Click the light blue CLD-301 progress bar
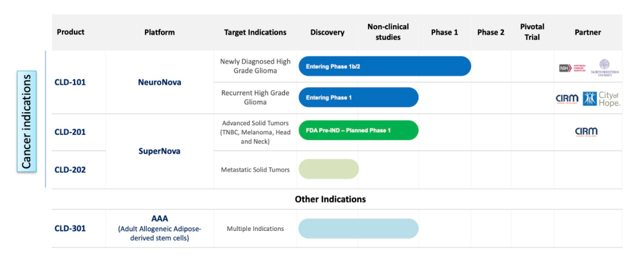644x256 pixels. tap(358, 229)
